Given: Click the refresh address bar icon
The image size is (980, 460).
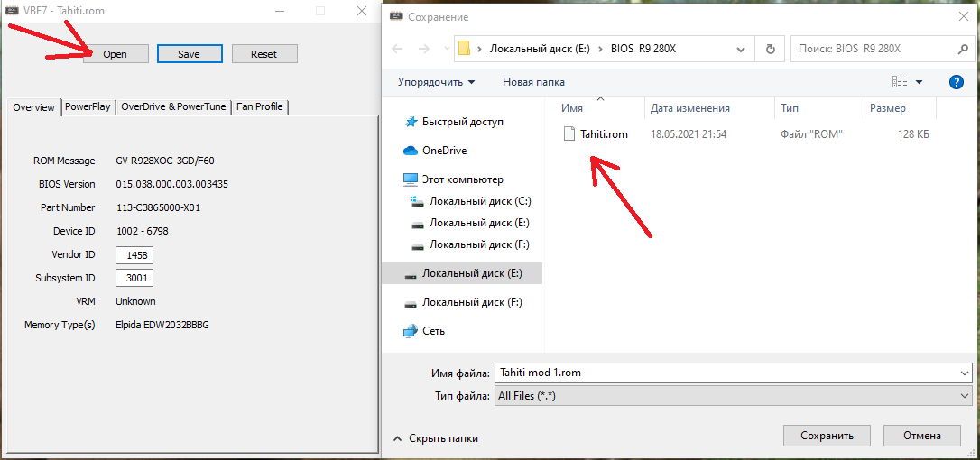Looking at the screenshot, I should [770, 49].
